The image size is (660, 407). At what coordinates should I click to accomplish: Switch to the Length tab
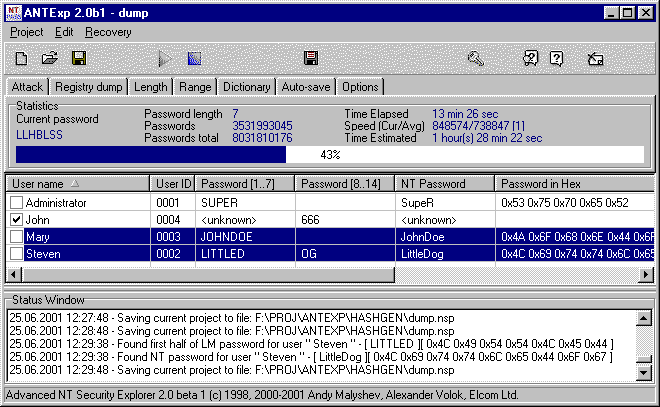(151, 87)
